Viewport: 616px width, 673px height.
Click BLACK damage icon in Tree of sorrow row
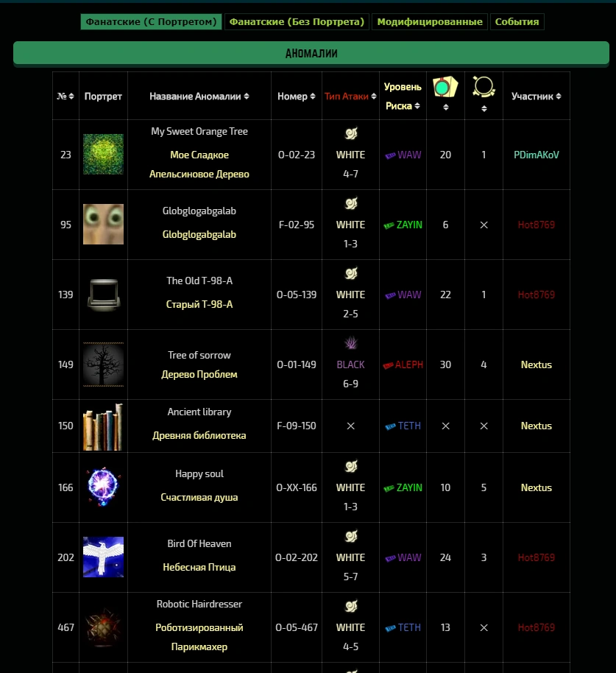[351, 343]
